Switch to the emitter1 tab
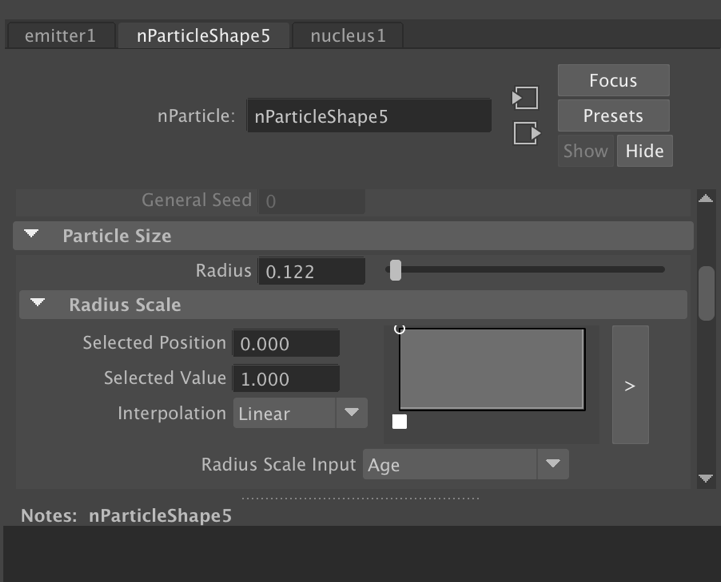This screenshot has width=721, height=582. pos(60,35)
